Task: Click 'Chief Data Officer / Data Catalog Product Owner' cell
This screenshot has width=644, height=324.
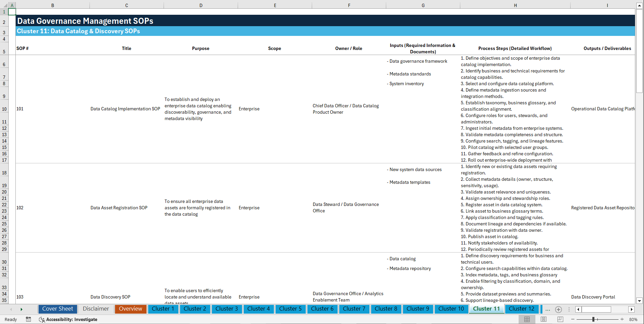Action: [349, 109]
